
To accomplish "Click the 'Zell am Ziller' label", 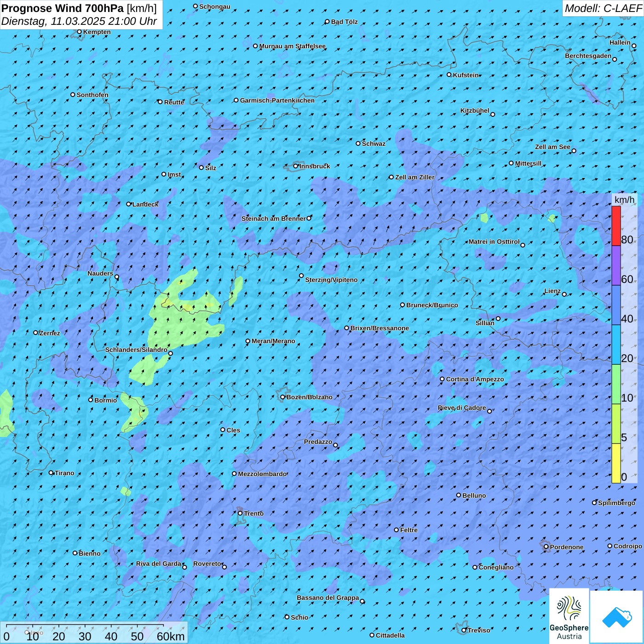I will (414, 177).
